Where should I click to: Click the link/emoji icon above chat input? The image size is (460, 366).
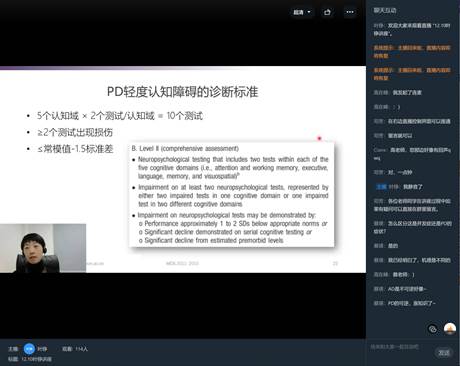[432, 329]
